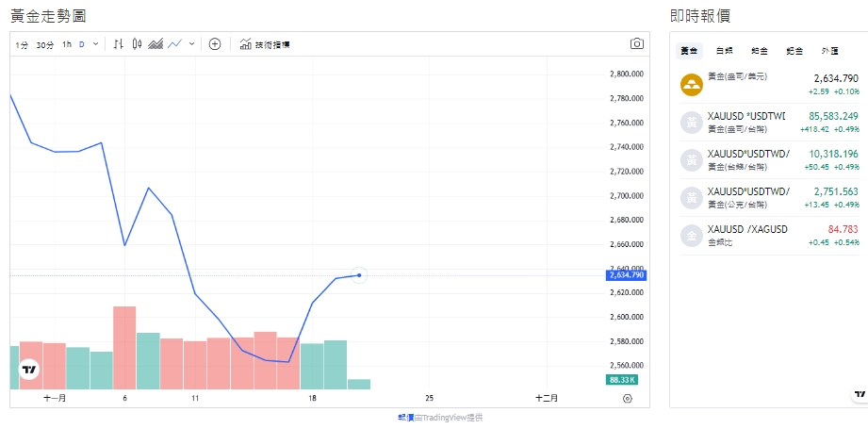Take a chart snapshot with camera icon
868x429 pixels.
click(x=636, y=43)
